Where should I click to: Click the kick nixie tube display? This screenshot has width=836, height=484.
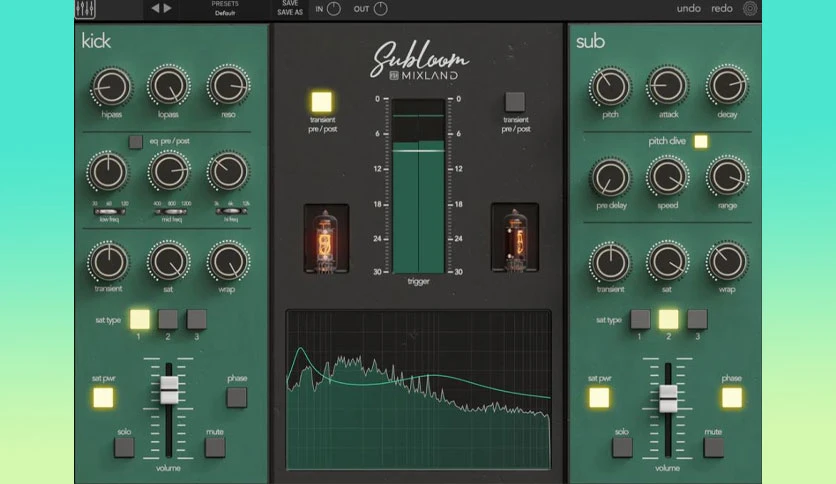(326, 239)
